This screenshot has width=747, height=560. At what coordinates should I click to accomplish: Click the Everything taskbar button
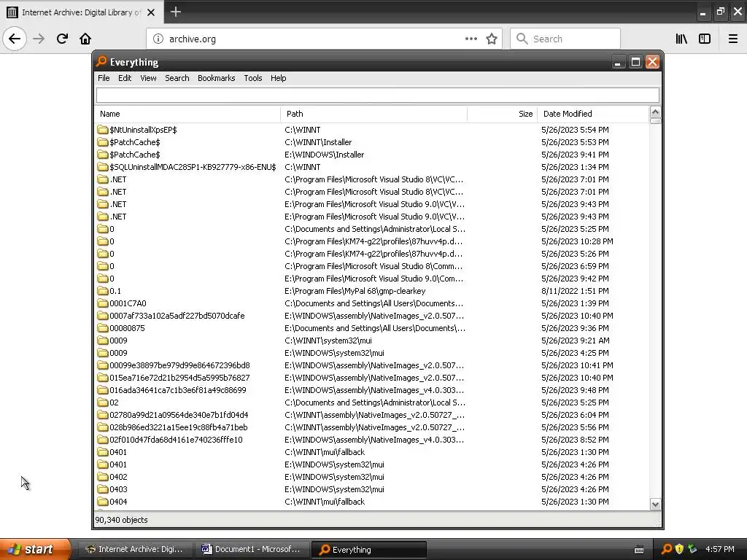(x=368, y=550)
